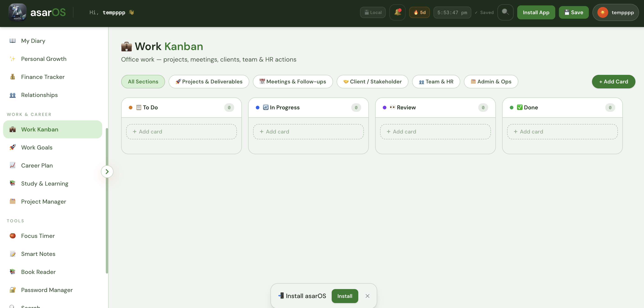Click the Book Reader books icon
644x308 pixels.
coord(13,272)
